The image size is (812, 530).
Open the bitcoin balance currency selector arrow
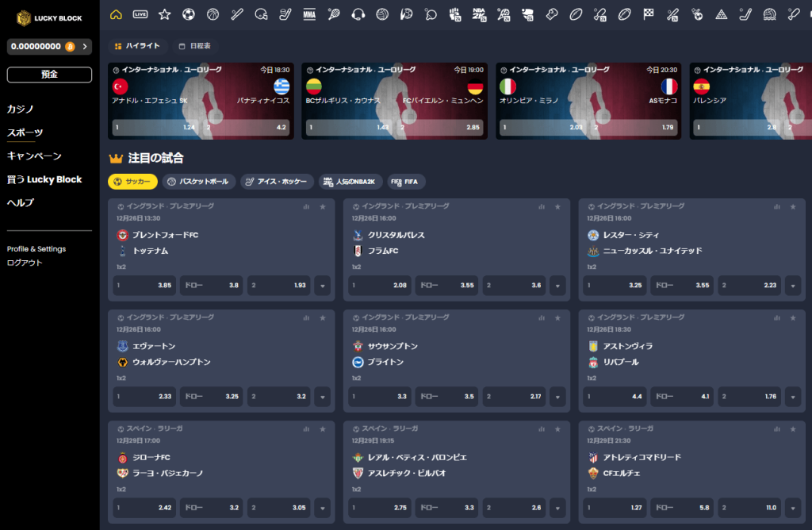pos(85,47)
